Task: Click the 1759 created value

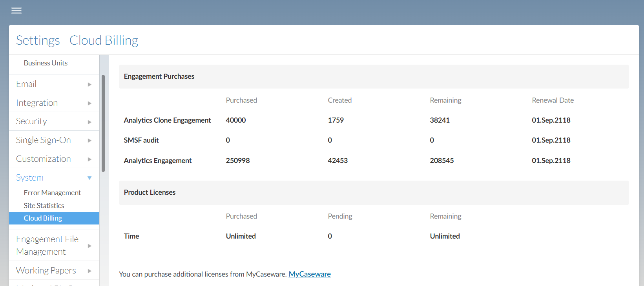Action: 336,120
